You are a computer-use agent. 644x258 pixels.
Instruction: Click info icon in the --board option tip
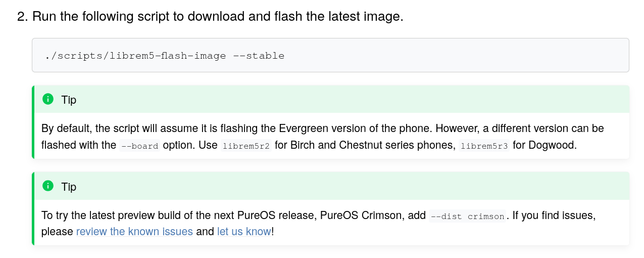point(48,99)
